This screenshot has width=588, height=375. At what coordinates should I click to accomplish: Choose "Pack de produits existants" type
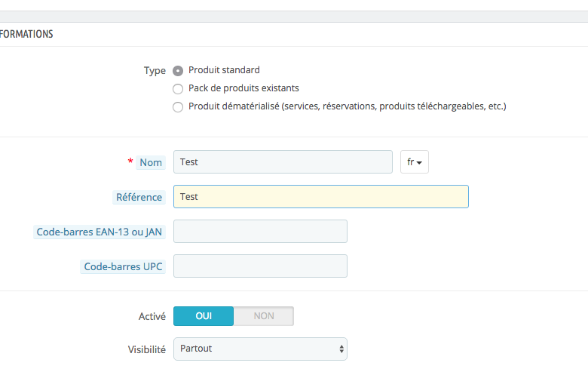178,89
